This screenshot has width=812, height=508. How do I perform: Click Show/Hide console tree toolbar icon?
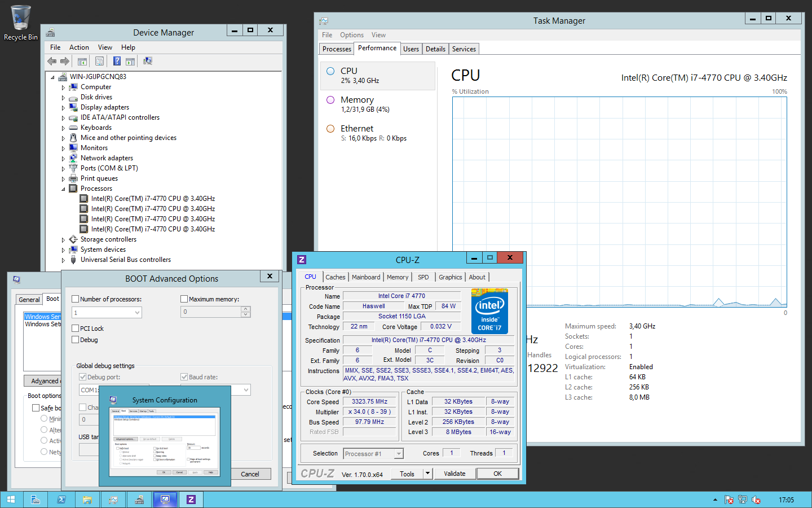(82, 61)
